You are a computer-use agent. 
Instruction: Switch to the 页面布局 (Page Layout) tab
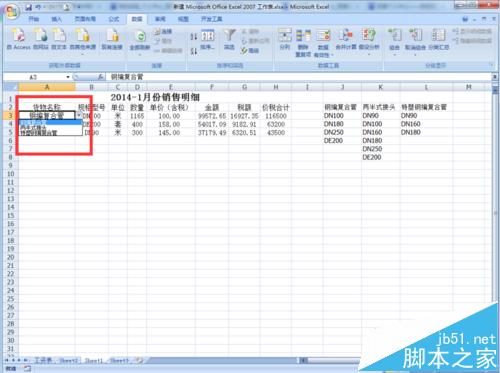(85, 19)
